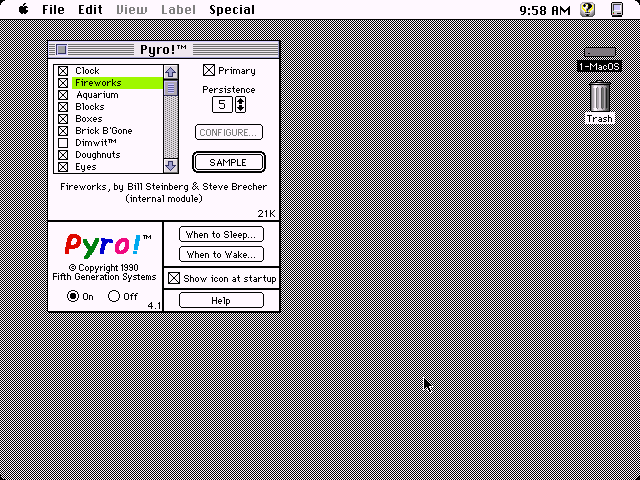The width and height of the screenshot is (640, 480).
Task: Toggle the Blocks module checkbox
Action: click(63, 107)
